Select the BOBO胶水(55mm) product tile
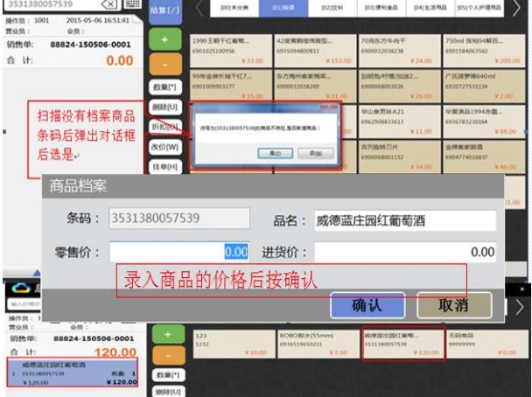Screen dimensions: 532x397 pyautogui.click(x=318, y=344)
